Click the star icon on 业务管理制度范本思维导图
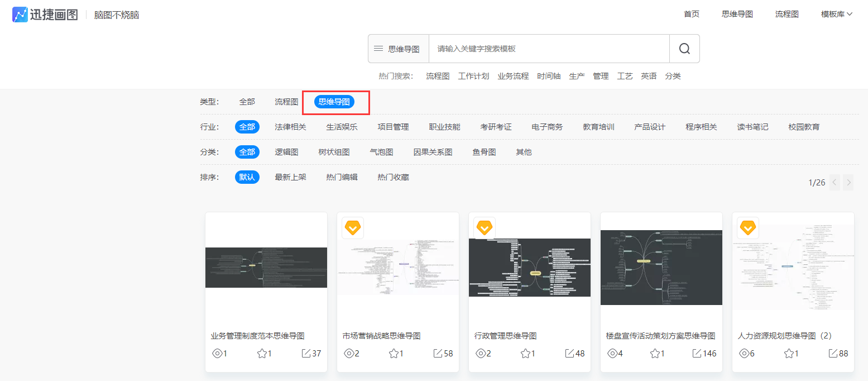Image resolution: width=868 pixels, height=381 pixels. pyautogui.click(x=262, y=354)
